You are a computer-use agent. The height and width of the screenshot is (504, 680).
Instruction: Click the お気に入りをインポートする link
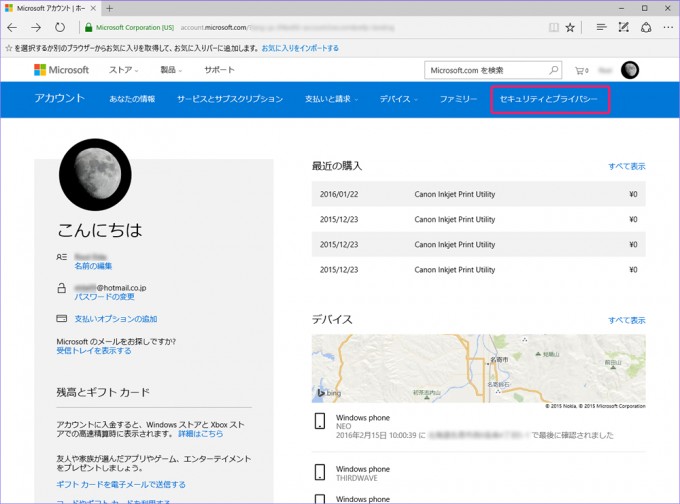coord(300,48)
